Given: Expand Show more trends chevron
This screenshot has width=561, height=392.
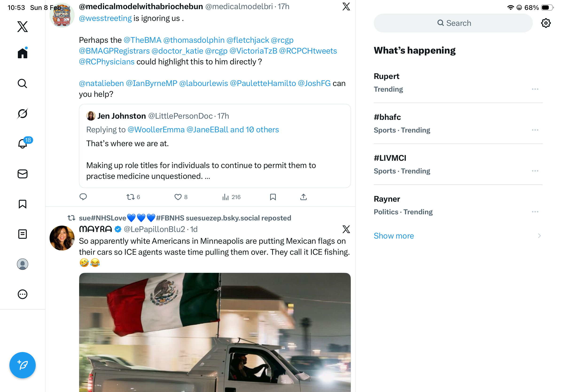Looking at the screenshot, I should [539, 236].
